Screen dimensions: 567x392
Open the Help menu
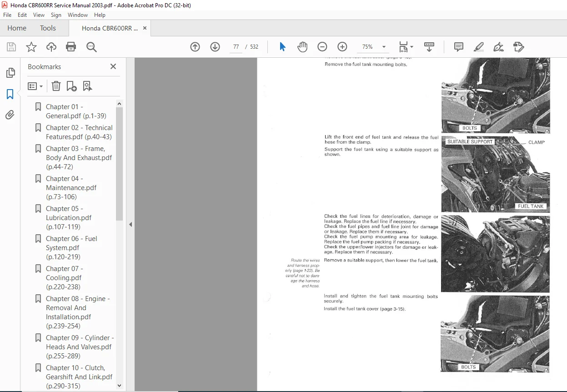tap(100, 15)
